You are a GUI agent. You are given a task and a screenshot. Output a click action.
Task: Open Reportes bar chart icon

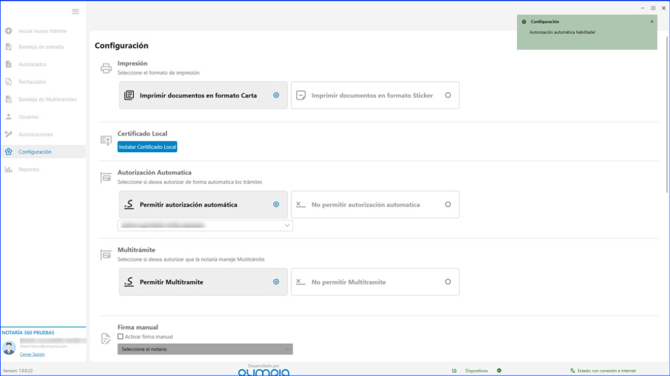(x=9, y=169)
